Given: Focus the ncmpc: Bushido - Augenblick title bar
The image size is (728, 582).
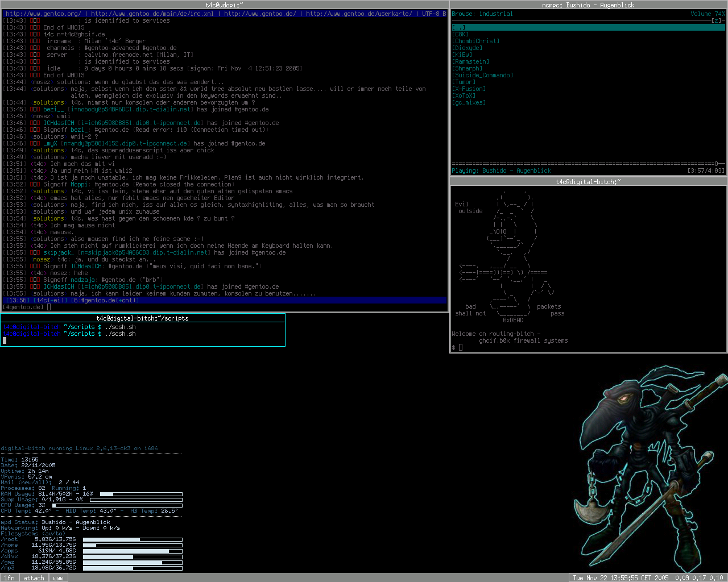Looking at the screenshot, I should [x=588, y=5].
